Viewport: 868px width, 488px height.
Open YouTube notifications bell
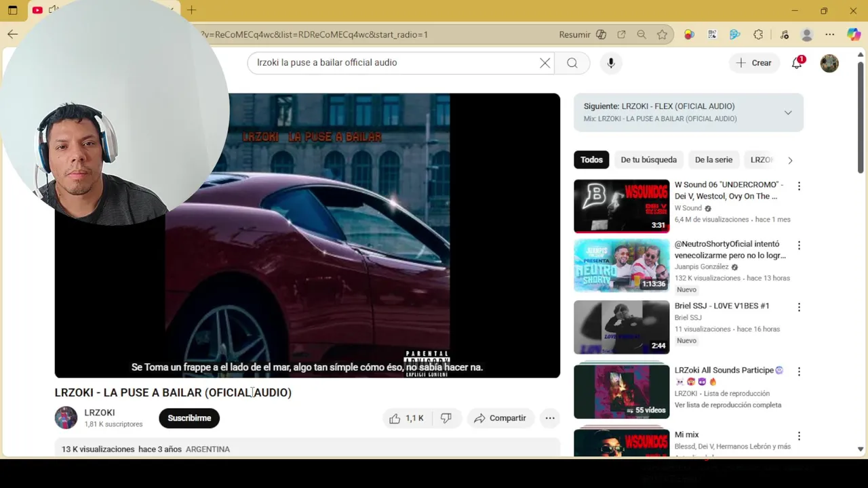(797, 63)
